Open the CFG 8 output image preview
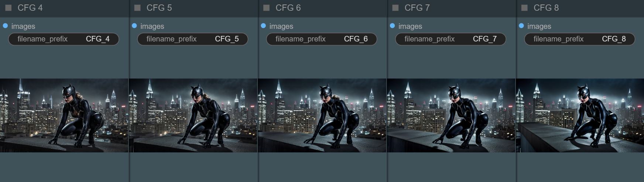Viewport: 644px width, 182px height. pyautogui.click(x=580, y=115)
